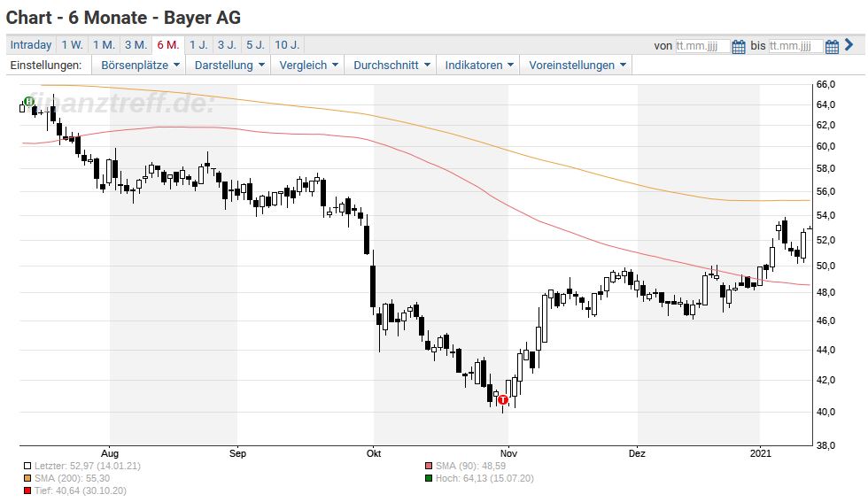The image size is (868, 502).
Task: Click the 'Chart - 6 Monate - Bayer AG' heading
Action: [123, 18]
